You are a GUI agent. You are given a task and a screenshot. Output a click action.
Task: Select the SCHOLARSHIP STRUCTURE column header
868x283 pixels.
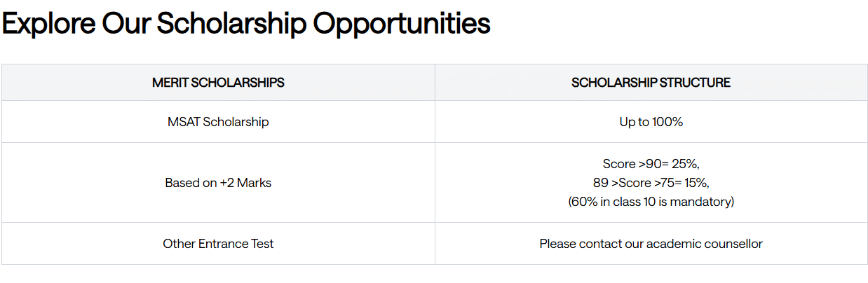tap(651, 83)
